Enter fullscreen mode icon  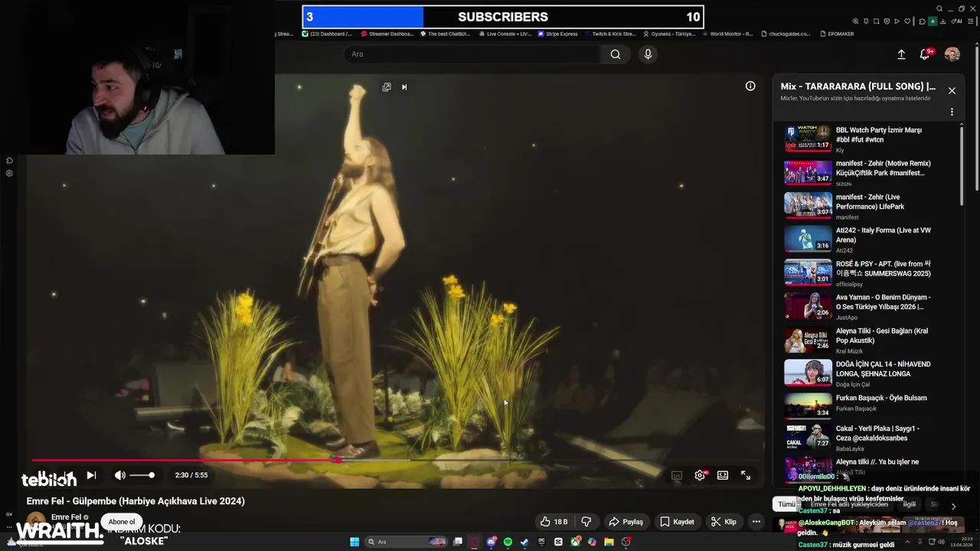click(x=746, y=475)
